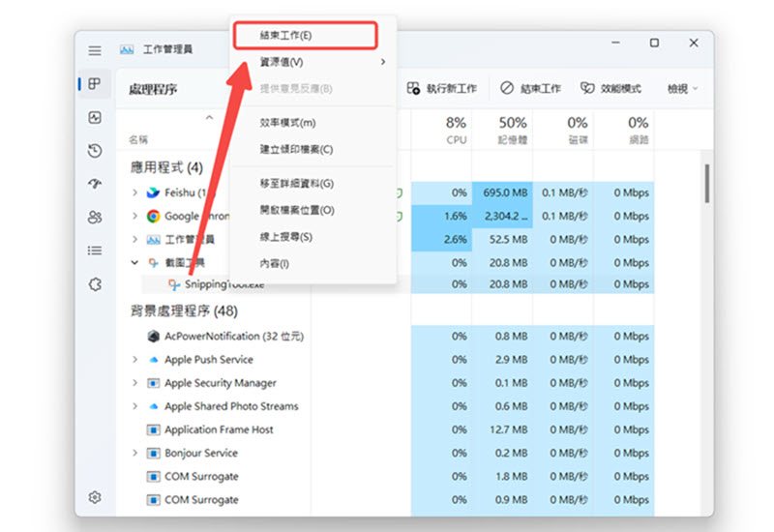The width and height of the screenshot is (774, 532).
Task: Open the Services sidebar icon
Action: (95, 284)
